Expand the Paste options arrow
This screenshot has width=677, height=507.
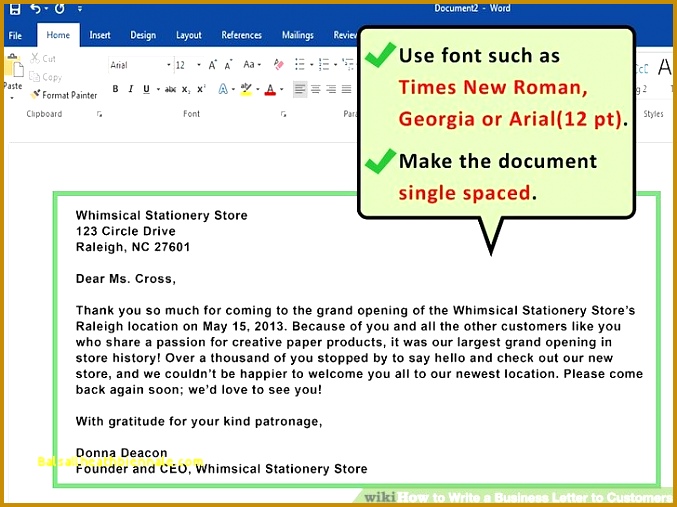[12, 98]
